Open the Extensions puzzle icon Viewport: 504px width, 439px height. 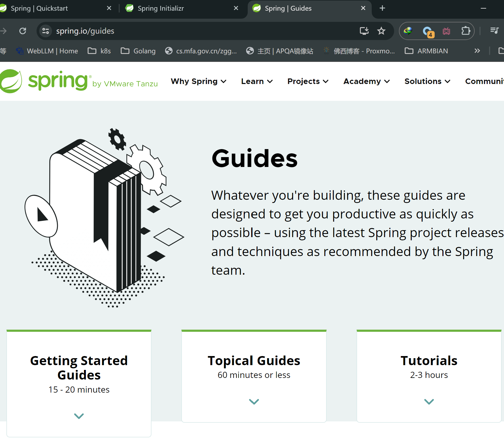pos(466,31)
